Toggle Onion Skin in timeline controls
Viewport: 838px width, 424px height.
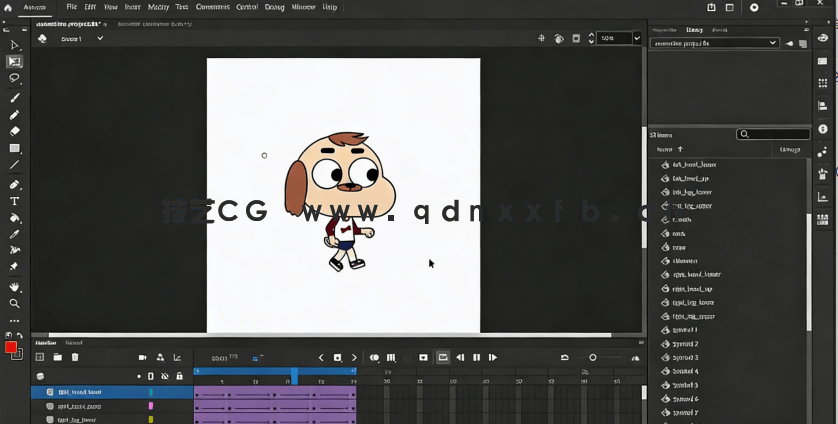(375, 357)
